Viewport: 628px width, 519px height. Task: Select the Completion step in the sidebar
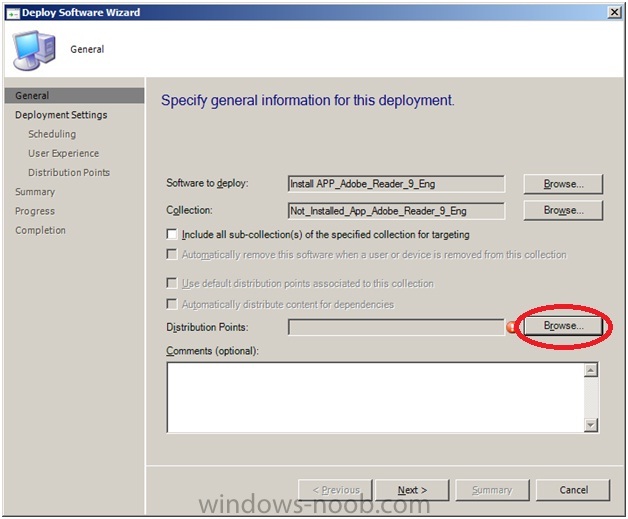click(40, 230)
